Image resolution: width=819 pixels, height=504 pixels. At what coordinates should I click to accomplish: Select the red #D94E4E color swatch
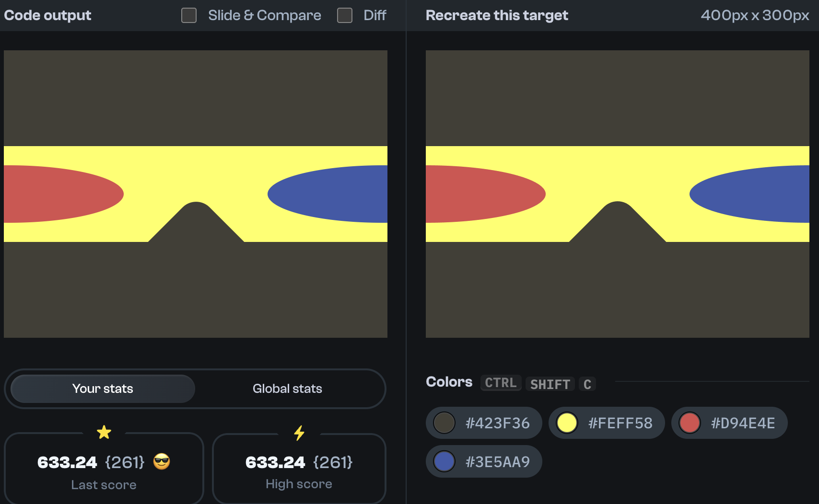729,423
